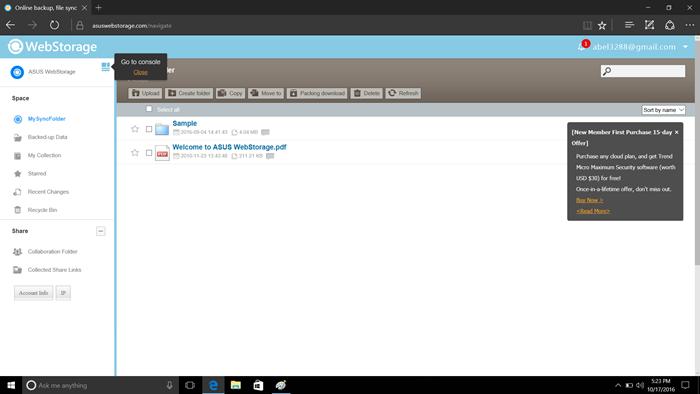This screenshot has width=700, height=394.
Task: Reload the page with refresh icon
Action: (54, 25)
